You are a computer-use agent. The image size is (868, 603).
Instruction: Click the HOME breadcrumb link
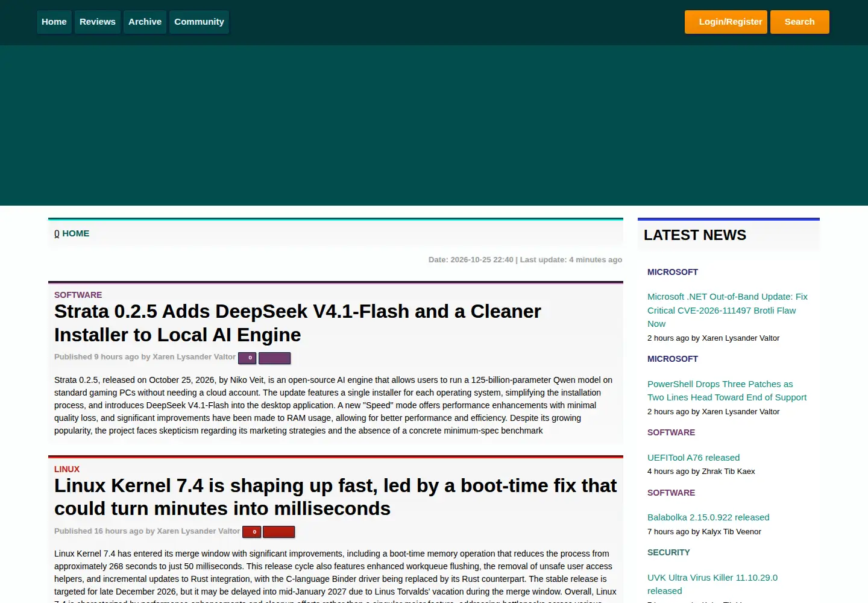click(76, 233)
